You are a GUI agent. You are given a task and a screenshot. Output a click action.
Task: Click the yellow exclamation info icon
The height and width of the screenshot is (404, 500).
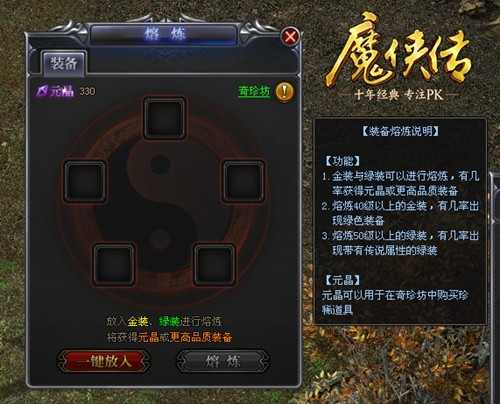[x=284, y=91]
